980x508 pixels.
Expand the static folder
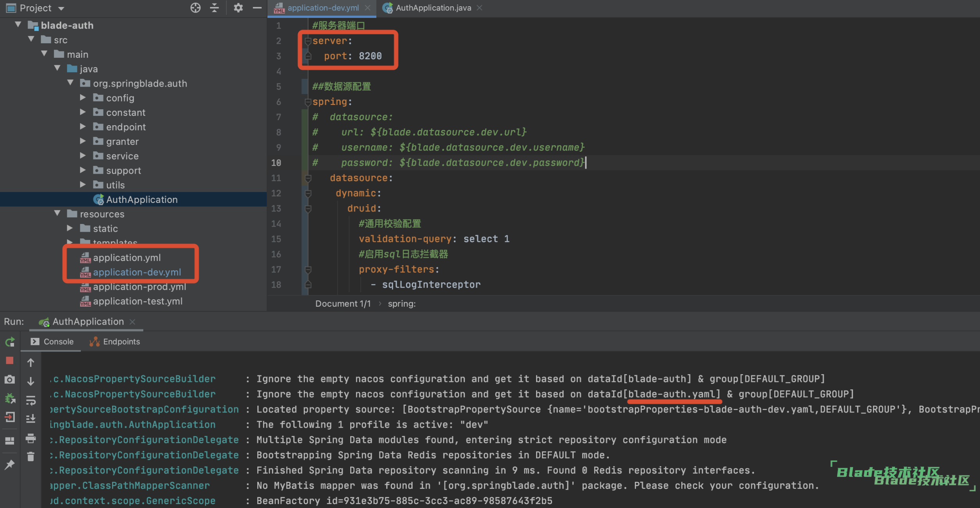click(x=70, y=228)
